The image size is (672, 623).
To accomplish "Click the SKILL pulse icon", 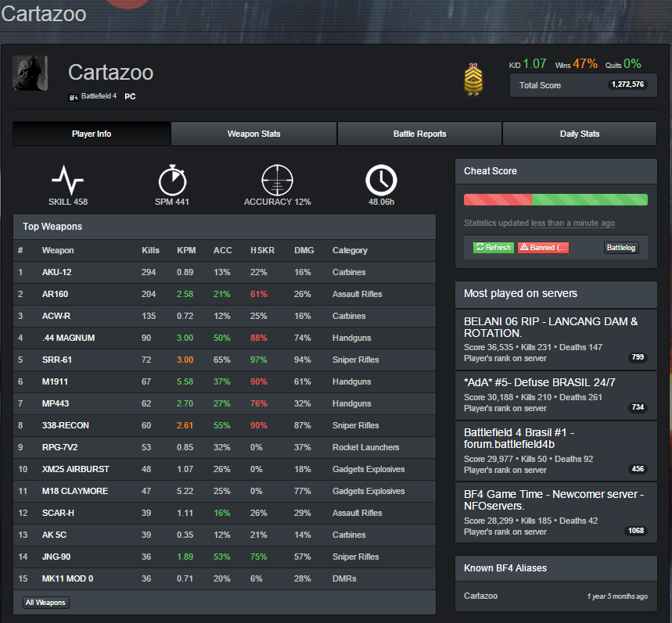I will (x=68, y=181).
